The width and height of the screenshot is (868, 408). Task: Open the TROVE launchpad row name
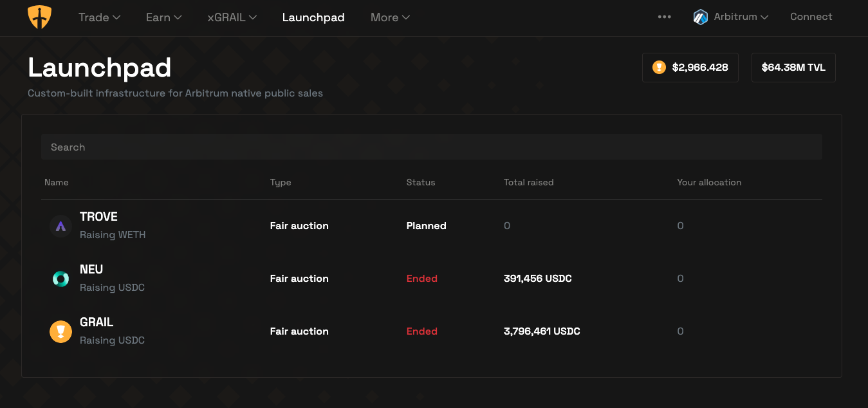tap(98, 217)
